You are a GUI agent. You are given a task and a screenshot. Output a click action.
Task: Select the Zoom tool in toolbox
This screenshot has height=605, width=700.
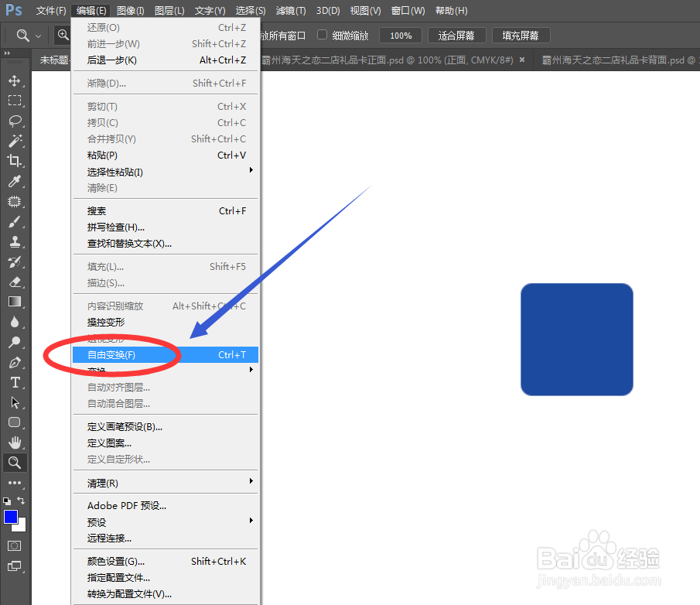click(x=14, y=463)
